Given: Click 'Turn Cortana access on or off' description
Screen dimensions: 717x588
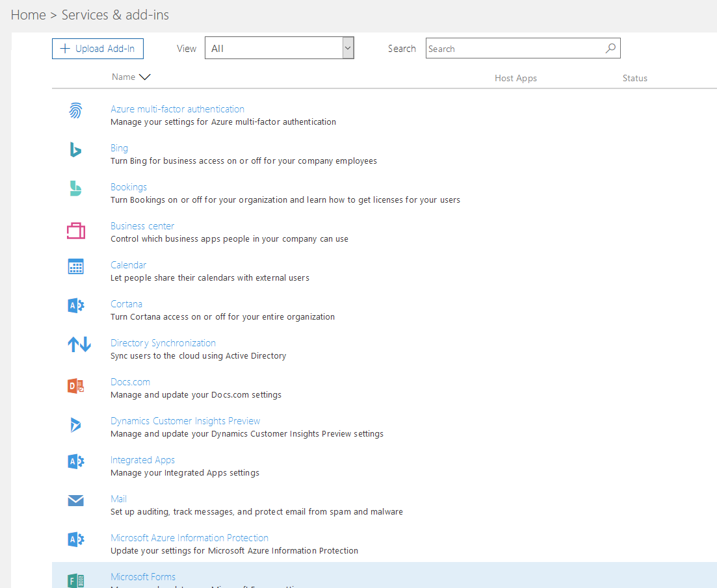Looking at the screenshot, I should pos(223,316).
